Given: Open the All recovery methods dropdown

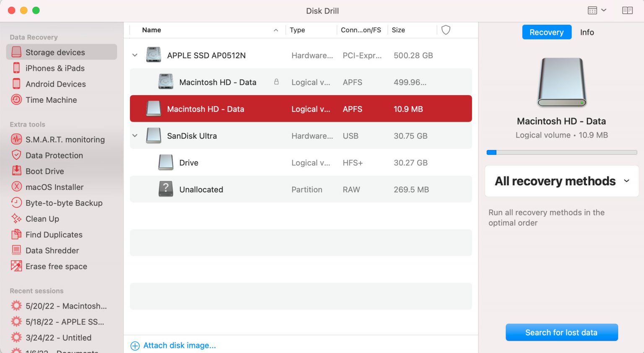Looking at the screenshot, I should pos(561,181).
